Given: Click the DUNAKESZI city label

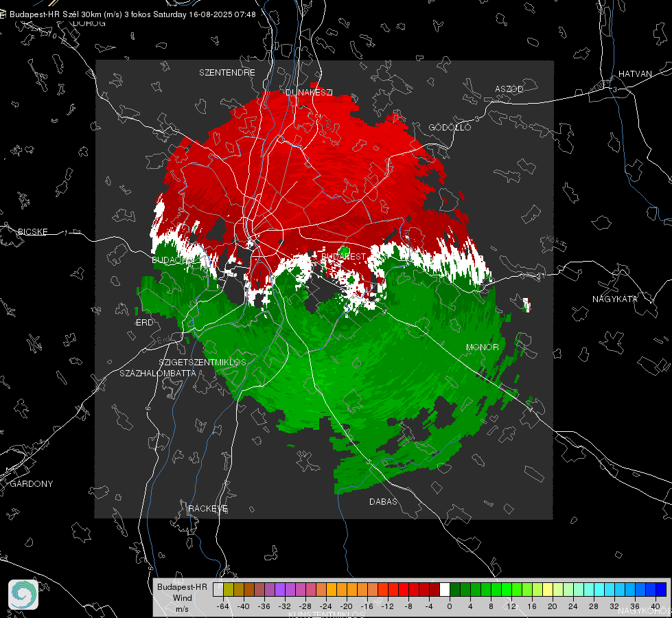Looking at the screenshot, I should [x=309, y=92].
